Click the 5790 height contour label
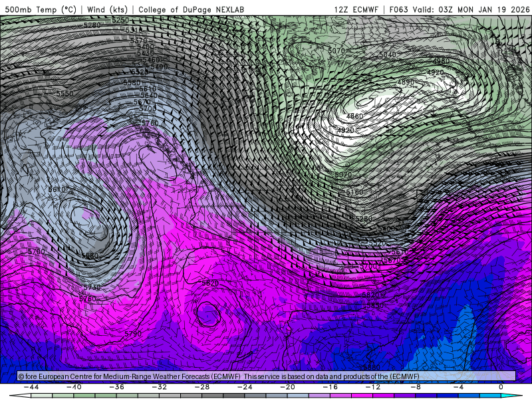 pos(133,334)
